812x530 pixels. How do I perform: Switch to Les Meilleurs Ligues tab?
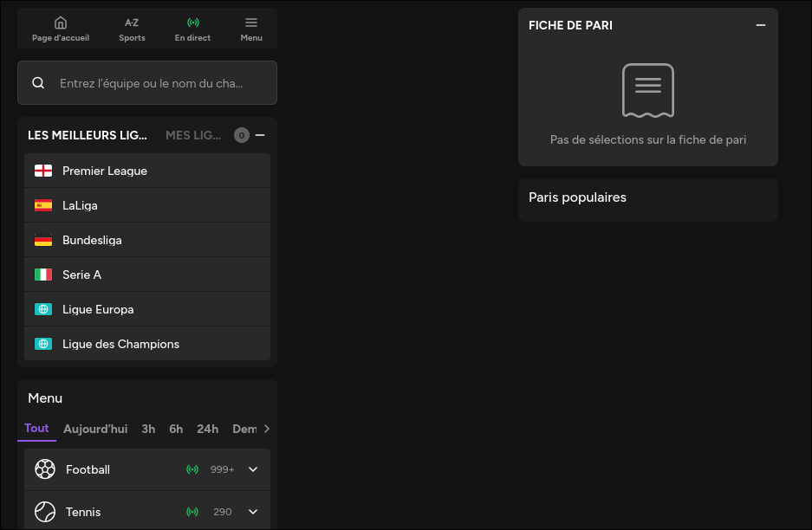pyautogui.click(x=88, y=135)
